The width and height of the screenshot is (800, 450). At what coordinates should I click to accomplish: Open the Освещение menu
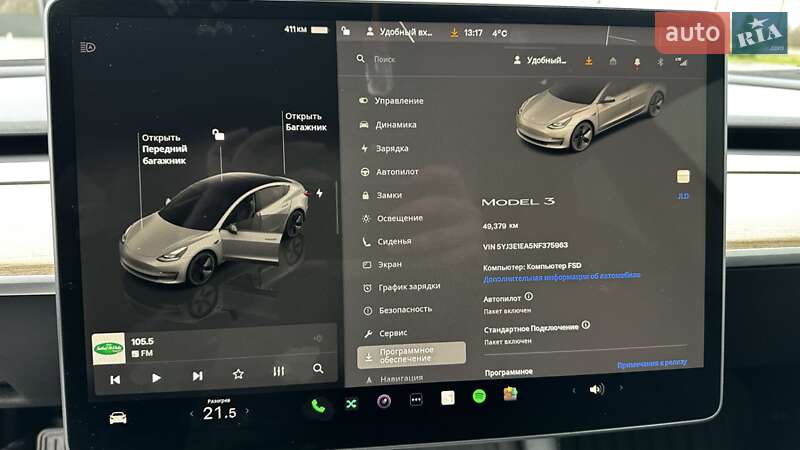click(x=392, y=218)
